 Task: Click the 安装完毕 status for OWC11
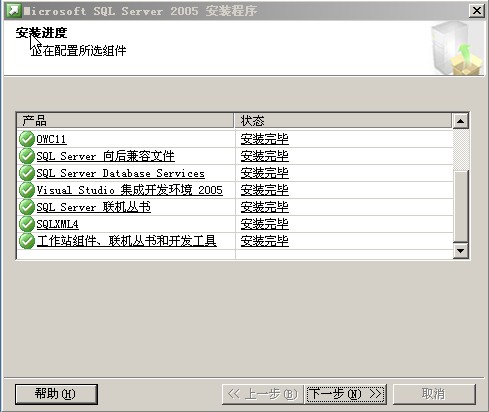point(265,139)
